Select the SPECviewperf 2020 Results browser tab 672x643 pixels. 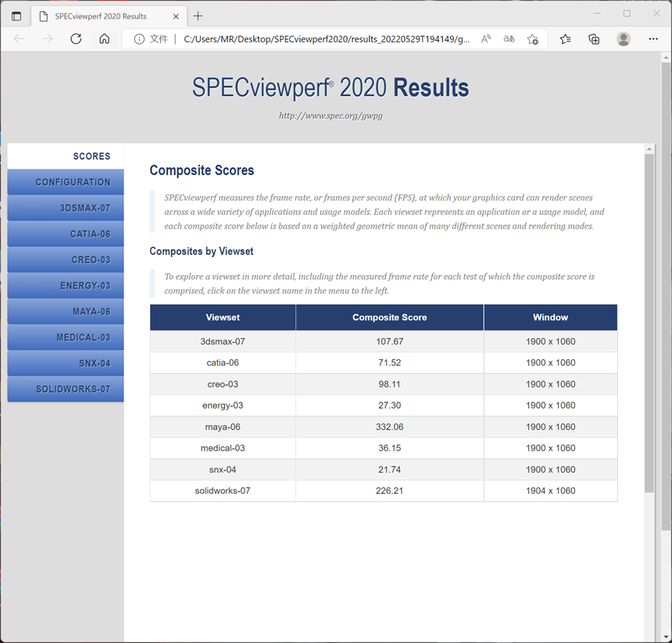point(109,16)
